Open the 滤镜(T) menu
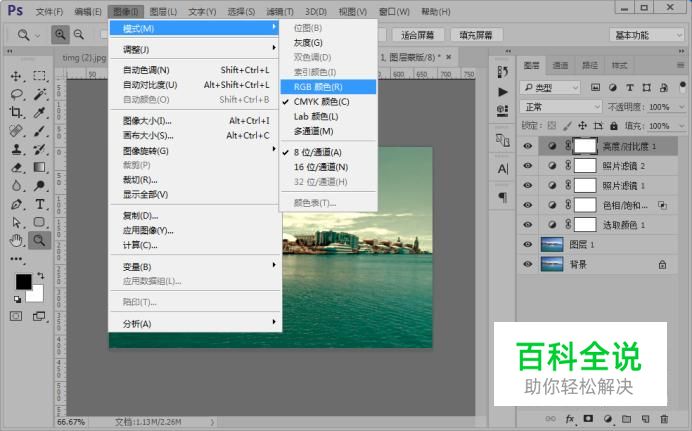 point(280,11)
